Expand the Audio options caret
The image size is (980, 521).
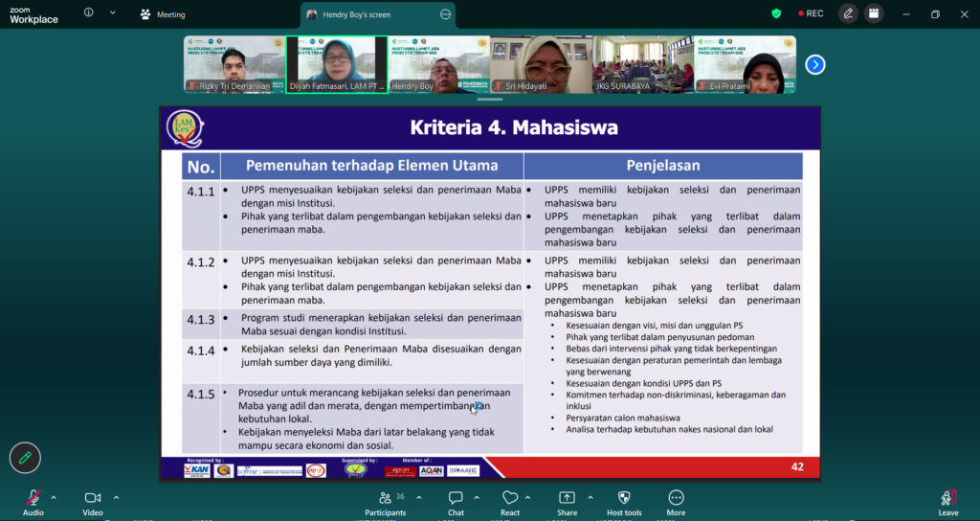click(x=54, y=498)
